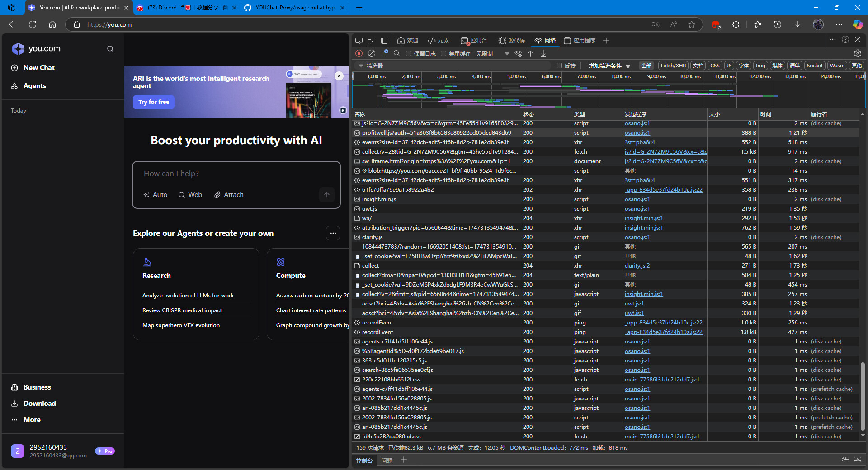
Task: Clear the network log
Action: pyautogui.click(x=372, y=53)
